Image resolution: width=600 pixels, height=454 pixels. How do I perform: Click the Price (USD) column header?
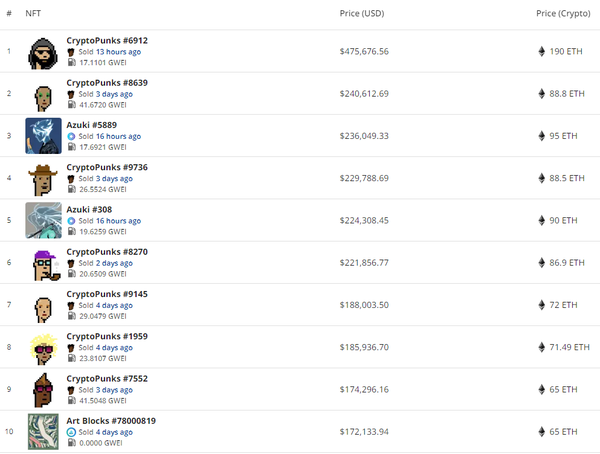click(x=362, y=14)
